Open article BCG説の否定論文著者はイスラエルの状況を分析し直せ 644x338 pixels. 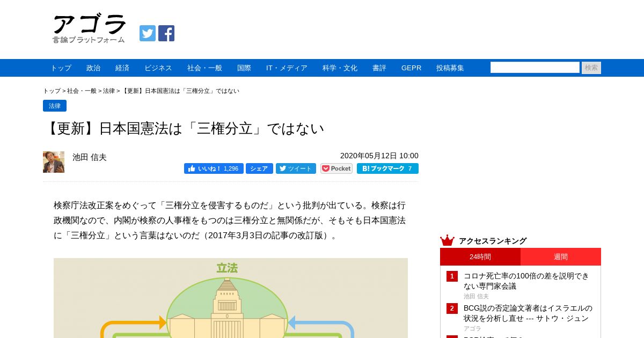(x=528, y=313)
